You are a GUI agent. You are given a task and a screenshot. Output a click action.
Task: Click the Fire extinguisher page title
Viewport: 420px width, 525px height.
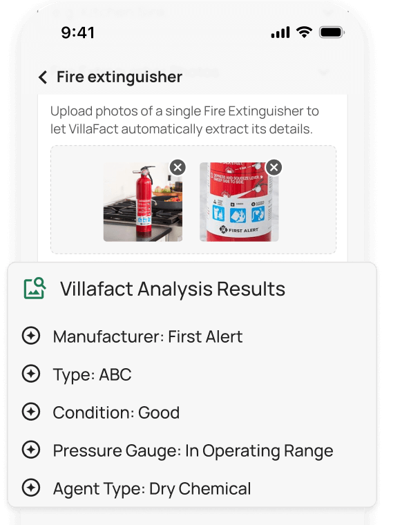coord(120,77)
